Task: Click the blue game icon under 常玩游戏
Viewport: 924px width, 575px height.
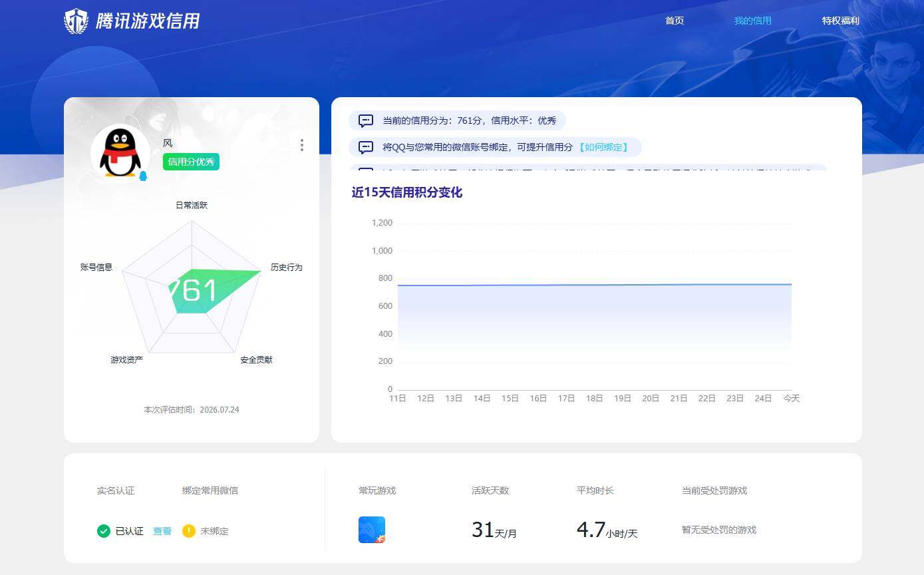Action: (372, 530)
